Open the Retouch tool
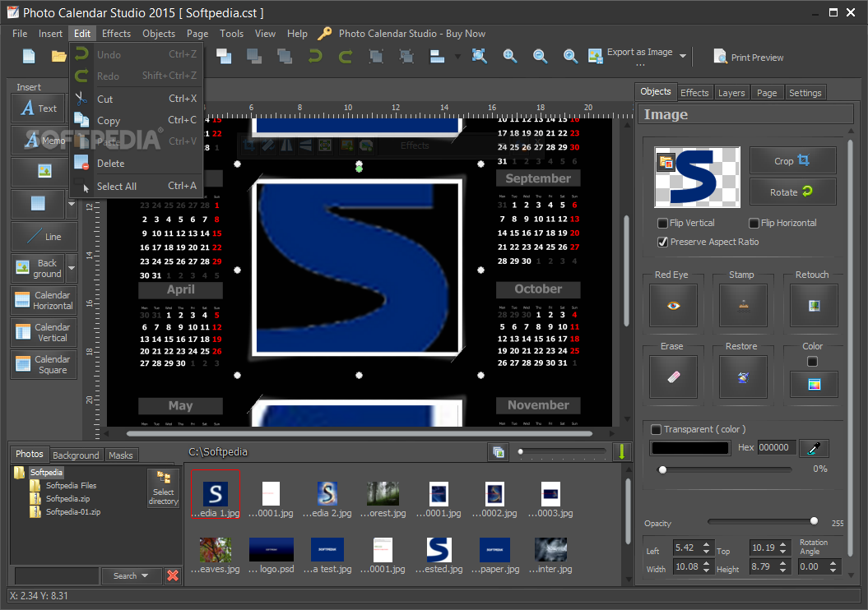This screenshot has width=868, height=610. tap(814, 305)
